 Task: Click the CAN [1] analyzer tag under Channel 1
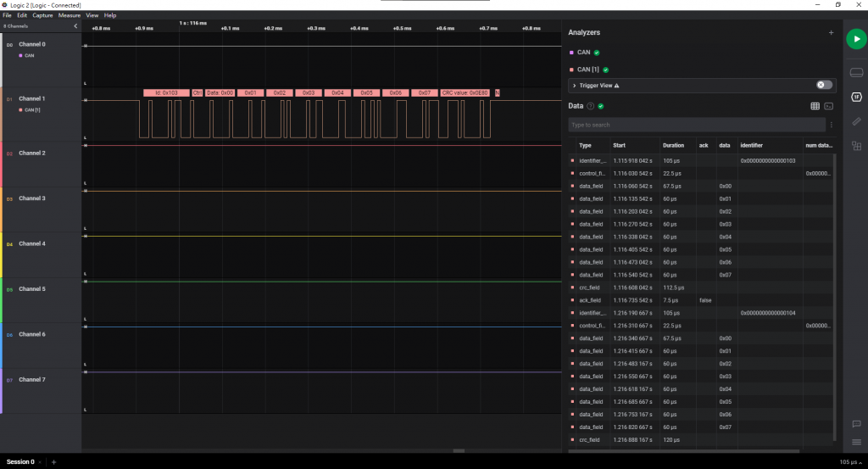point(30,109)
